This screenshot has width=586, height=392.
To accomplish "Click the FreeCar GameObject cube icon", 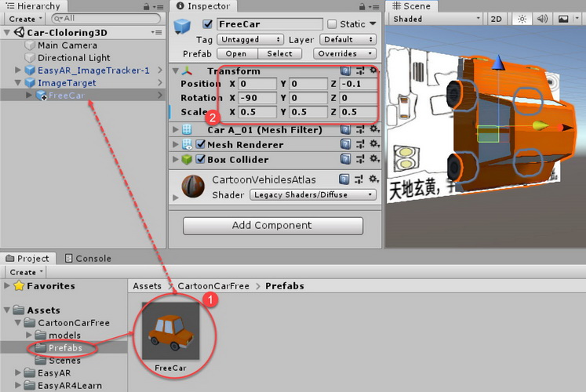I will (x=182, y=26).
